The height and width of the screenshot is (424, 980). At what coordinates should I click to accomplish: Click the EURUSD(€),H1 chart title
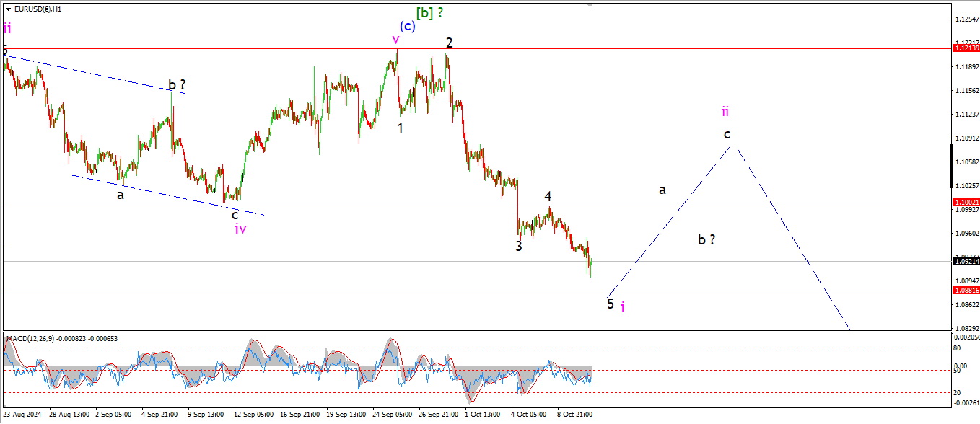coord(38,9)
